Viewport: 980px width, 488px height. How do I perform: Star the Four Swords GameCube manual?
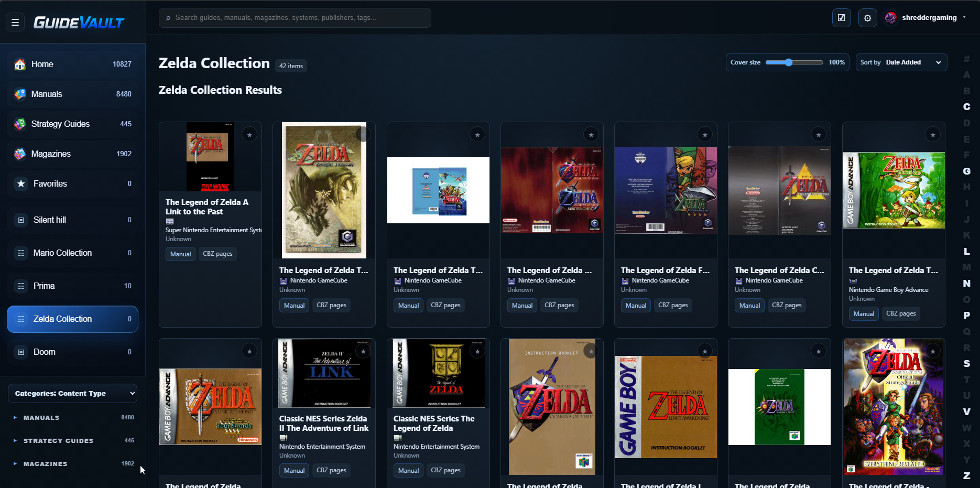705,135
